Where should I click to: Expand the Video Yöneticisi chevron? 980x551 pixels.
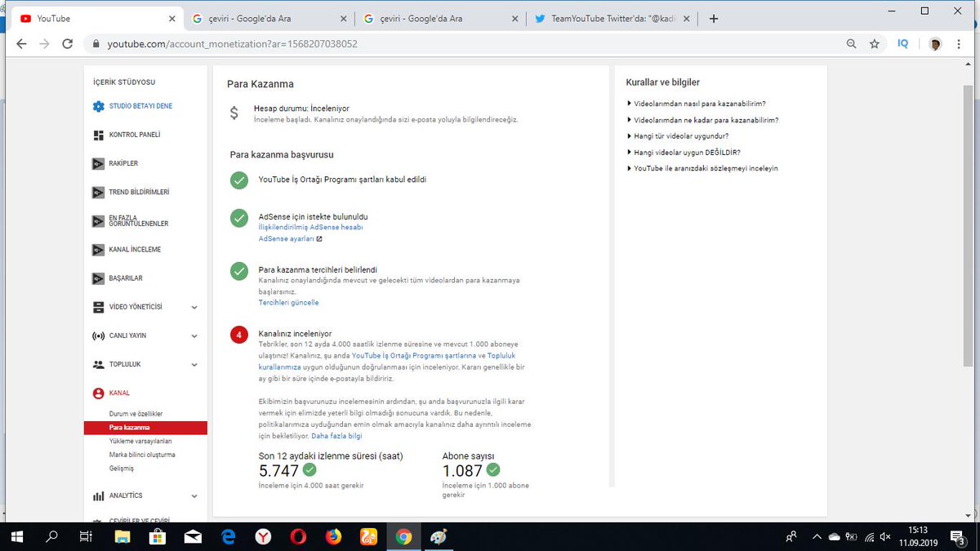[194, 308]
